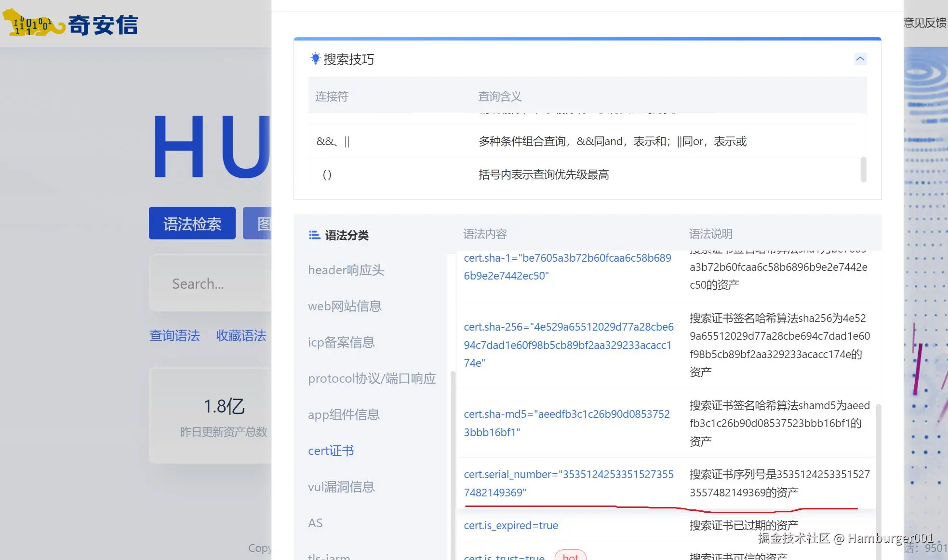Select the app组件信息 category

point(344,414)
